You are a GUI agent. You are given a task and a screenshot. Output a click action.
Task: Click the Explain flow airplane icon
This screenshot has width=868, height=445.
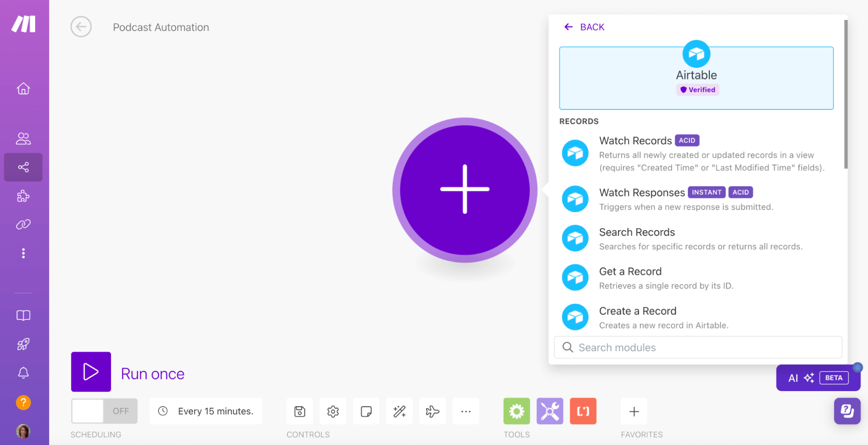point(432,411)
